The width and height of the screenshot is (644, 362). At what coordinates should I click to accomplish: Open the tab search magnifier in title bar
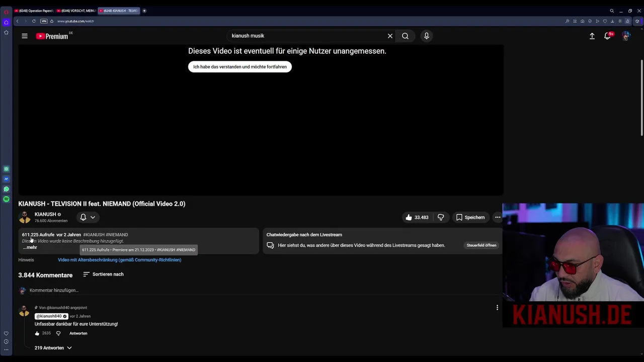(x=612, y=11)
